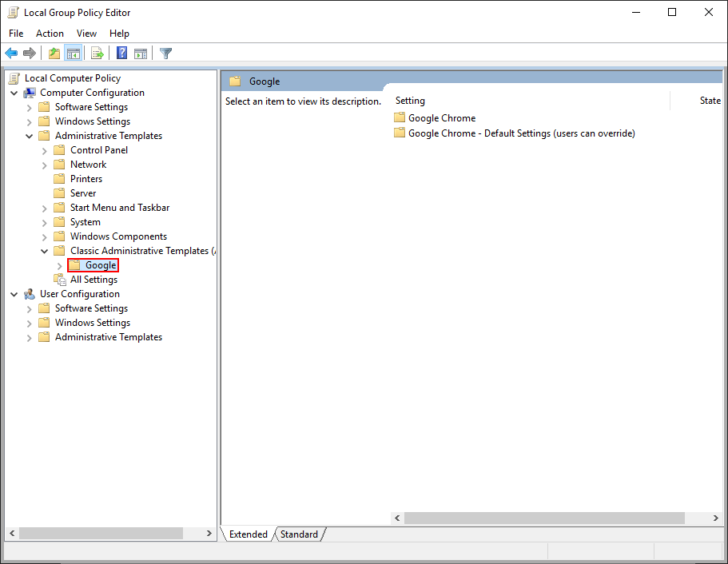This screenshot has height=564, width=728.
Task: Expand the Start Menu and Taskbar node
Action: [x=45, y=209]
